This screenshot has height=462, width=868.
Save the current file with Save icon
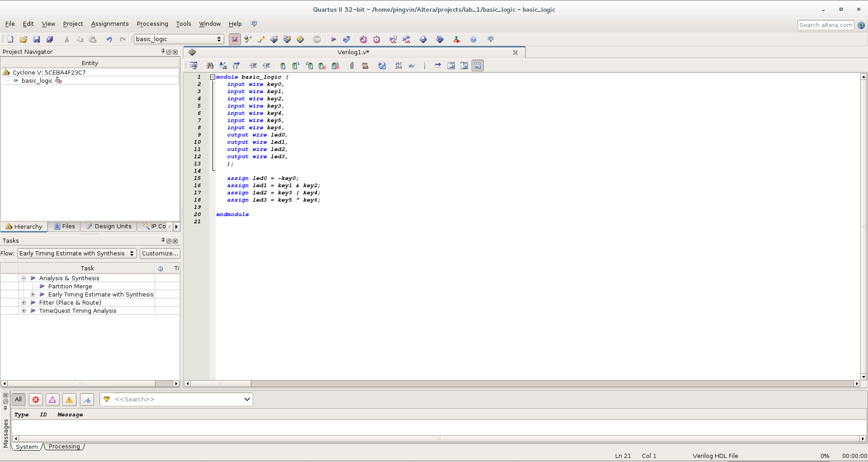pyautogui.click(x=37, y=39)
